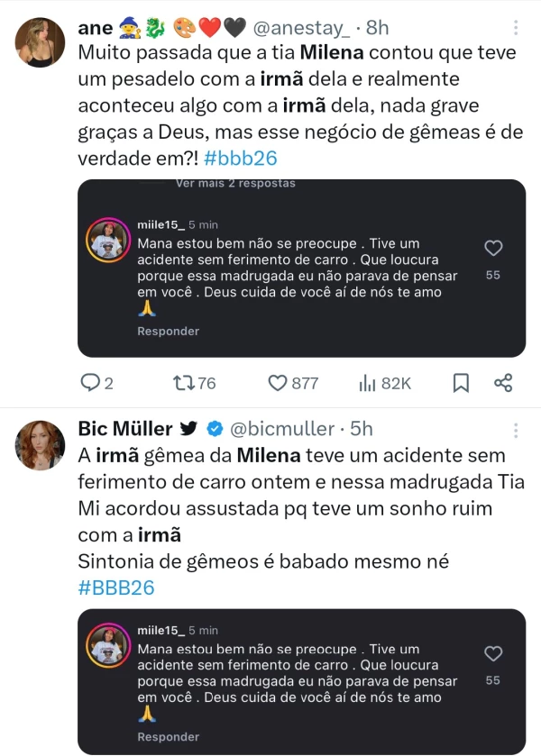The width and height of the screenshot is (541, 756).
Task: Click the #bbb26 hashtag in first tweet
Action: point(243,159)
